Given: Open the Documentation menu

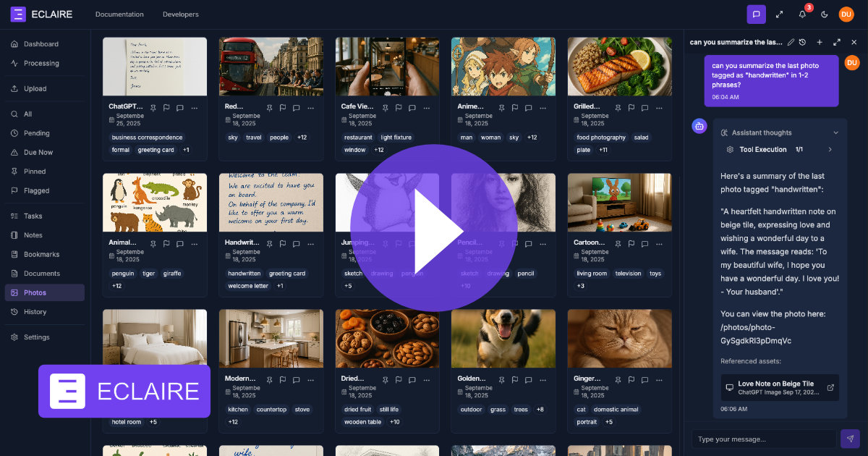Looking at the screenshot, I should pyautogui.click(x=119, y=14).
